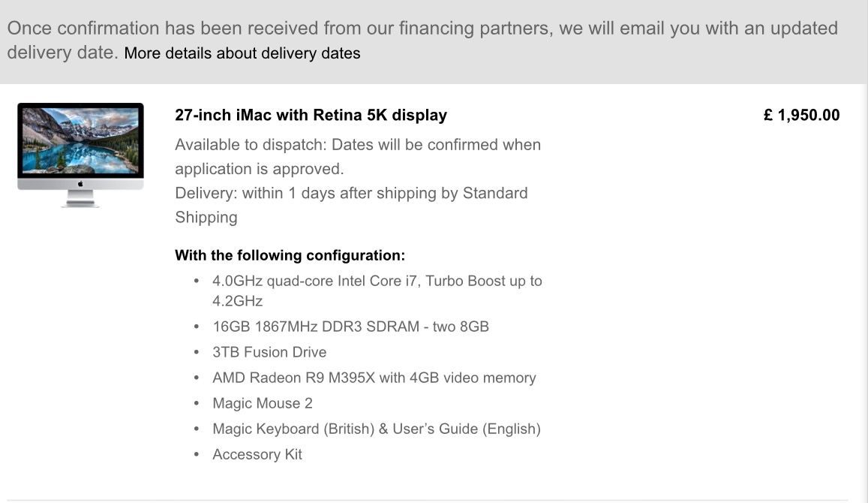
Task: Select the Magic Mouse 2 item
Action: (x=262, y=403)
